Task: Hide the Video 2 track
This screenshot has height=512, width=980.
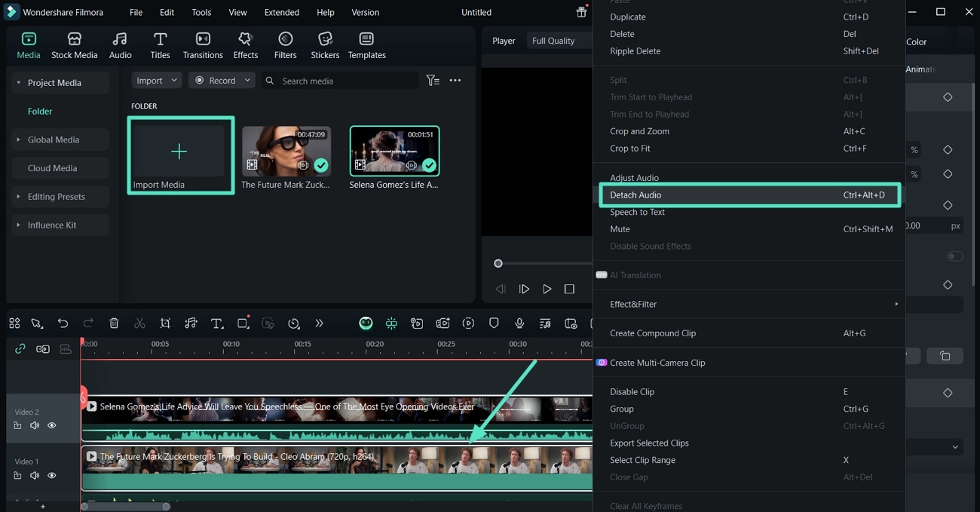Action: 52,426
